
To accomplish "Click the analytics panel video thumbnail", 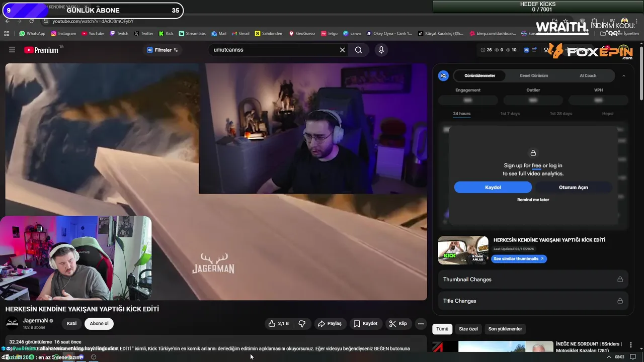I will click(463, 250).
